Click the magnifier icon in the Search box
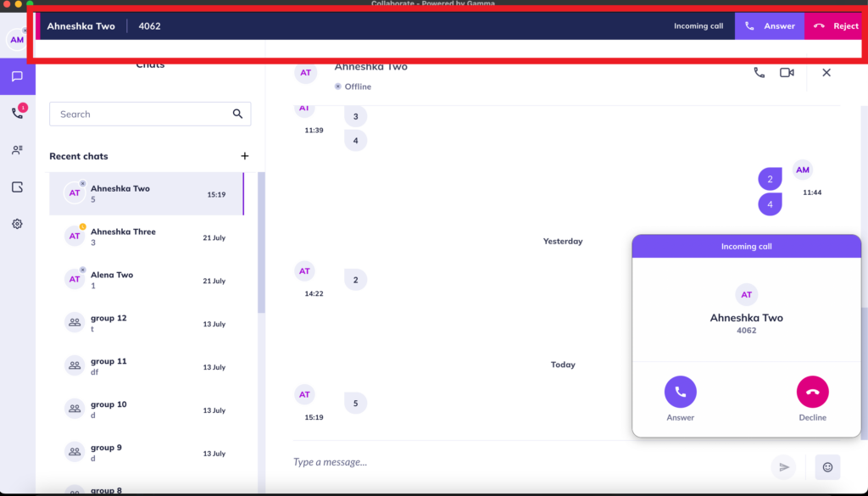The height and width of the screenshot is (496, 868). click(237, 114)
